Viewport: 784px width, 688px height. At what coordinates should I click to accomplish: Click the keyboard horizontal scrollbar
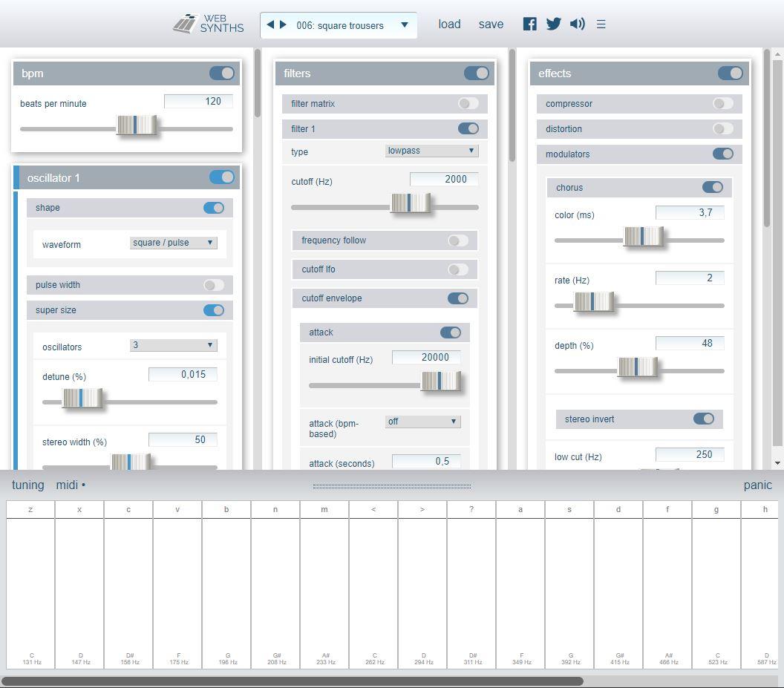tap(292, 681)
